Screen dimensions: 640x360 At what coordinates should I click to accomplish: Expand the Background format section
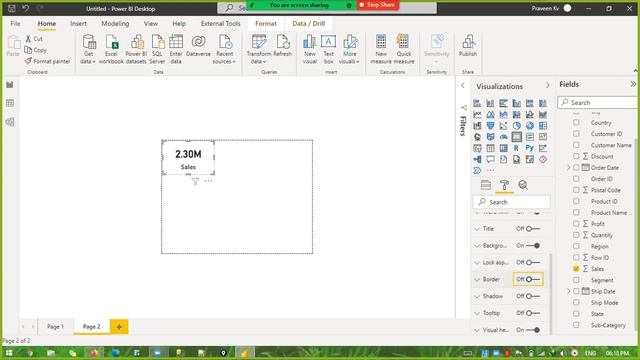tap(477, 246)
